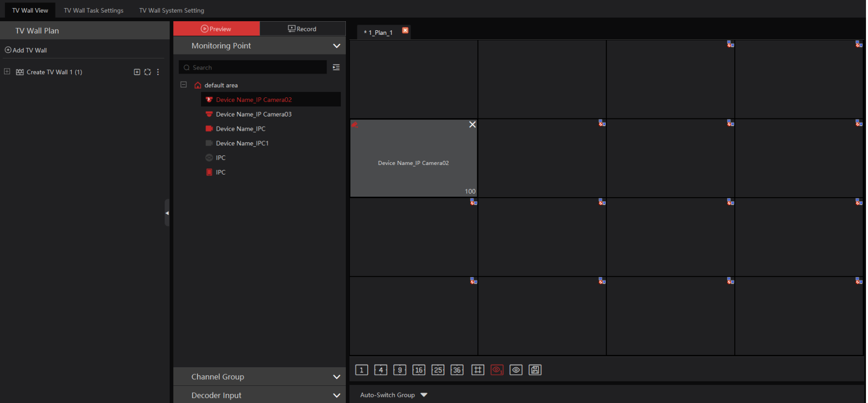Image resolution: width=868 pixels, height=403 pixels.
Task: Click the list view toggle beside Search
Action: [336, 67]
